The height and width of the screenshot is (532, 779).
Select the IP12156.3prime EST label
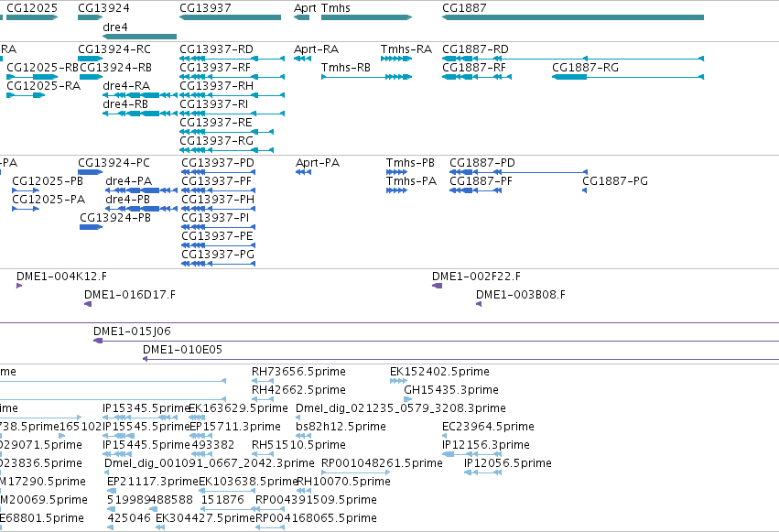(486, 445)
